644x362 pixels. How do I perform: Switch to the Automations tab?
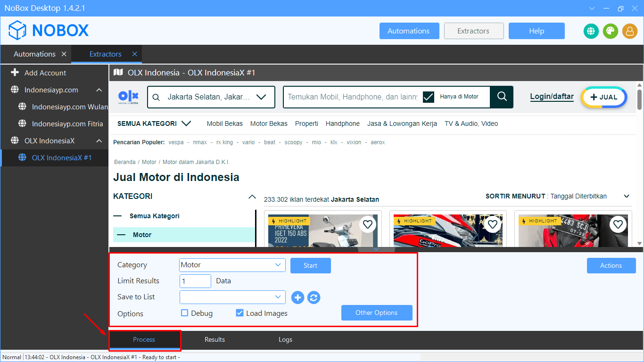click(x=34, y=54)
